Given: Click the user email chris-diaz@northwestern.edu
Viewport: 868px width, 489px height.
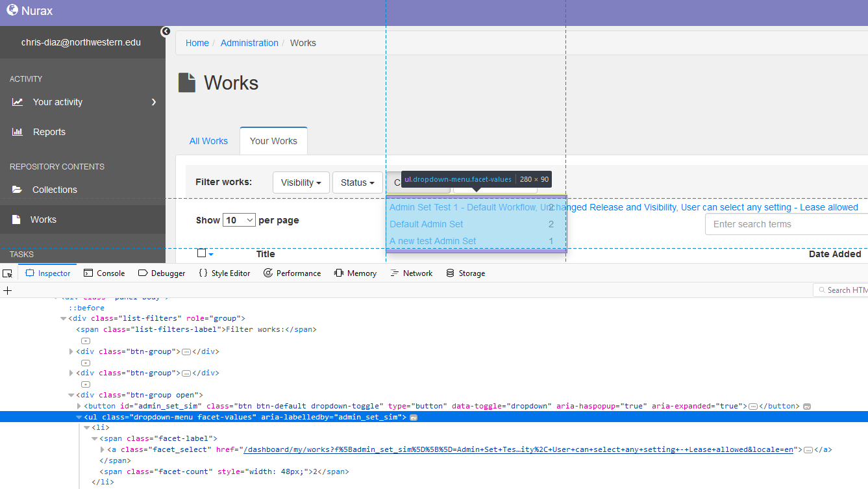Looking at the screenshot, I should 81,42.
